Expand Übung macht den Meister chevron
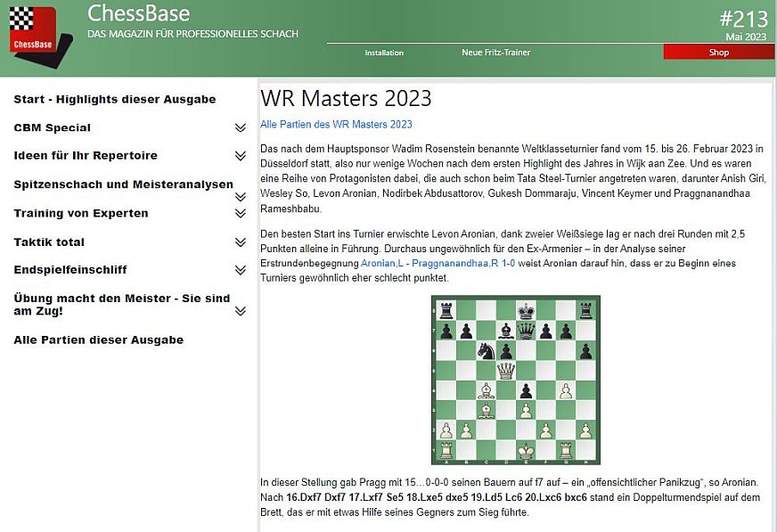 [240, 311]
